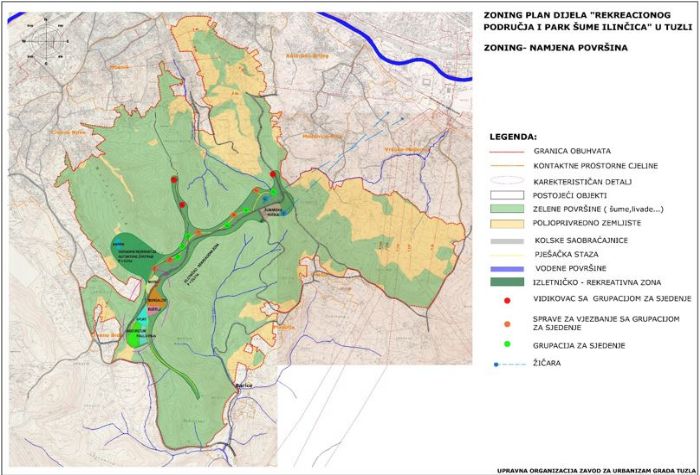Click the "SPRAVE ZA VJEZBANJE SA GRUPACIJOM" label
Viewport: 700px width, 475px height.
(x=607, y=319)
